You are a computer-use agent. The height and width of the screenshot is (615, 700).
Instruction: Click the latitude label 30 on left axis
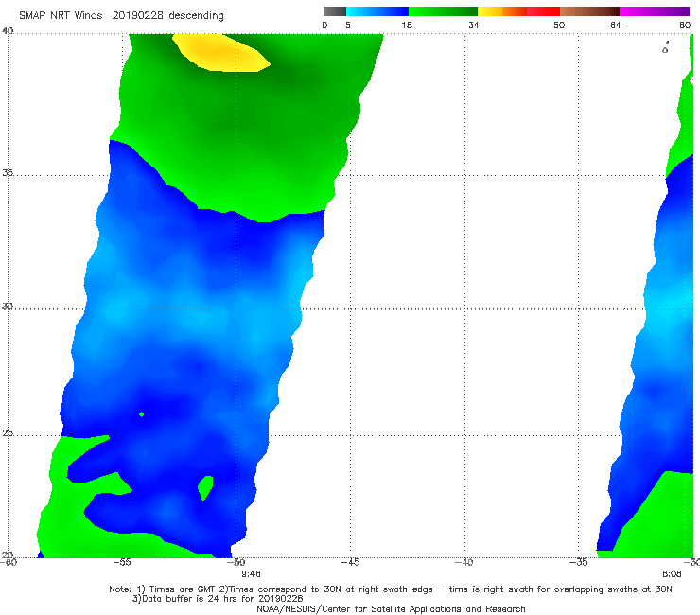8,307
